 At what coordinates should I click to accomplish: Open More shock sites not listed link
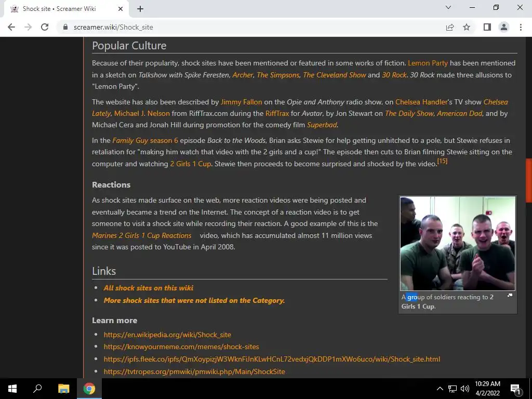194,301
